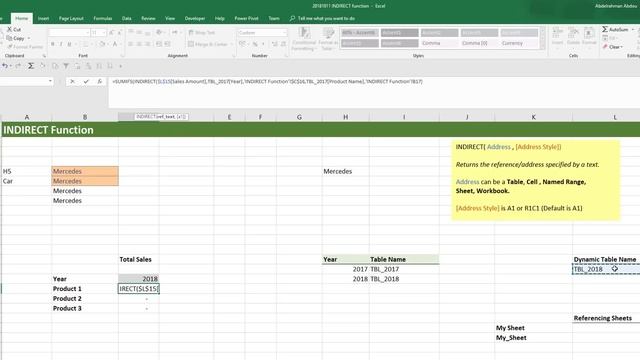The width and height of the screenshot is (640, 360).
Task: Click the AutoSum button
Action: [615, 29]
